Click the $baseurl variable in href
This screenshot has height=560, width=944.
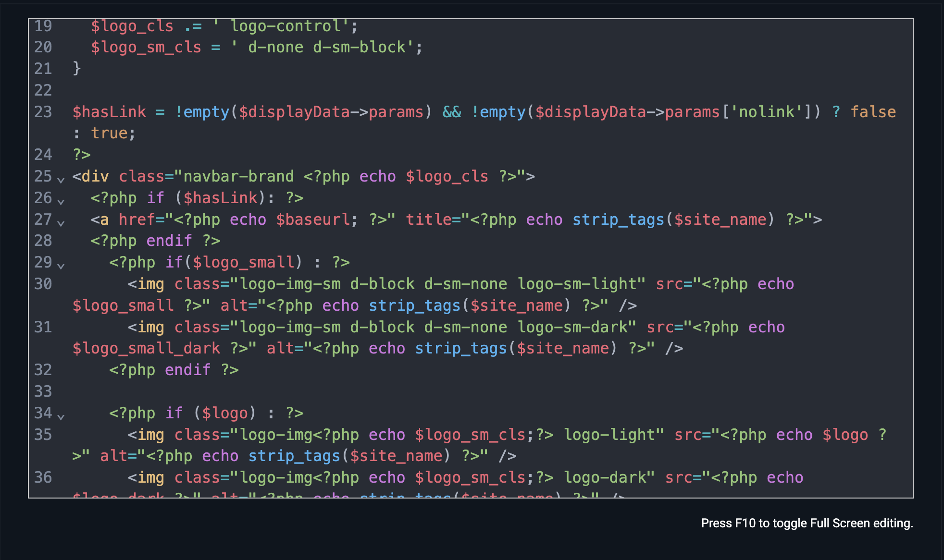click(x=313, y=219)
